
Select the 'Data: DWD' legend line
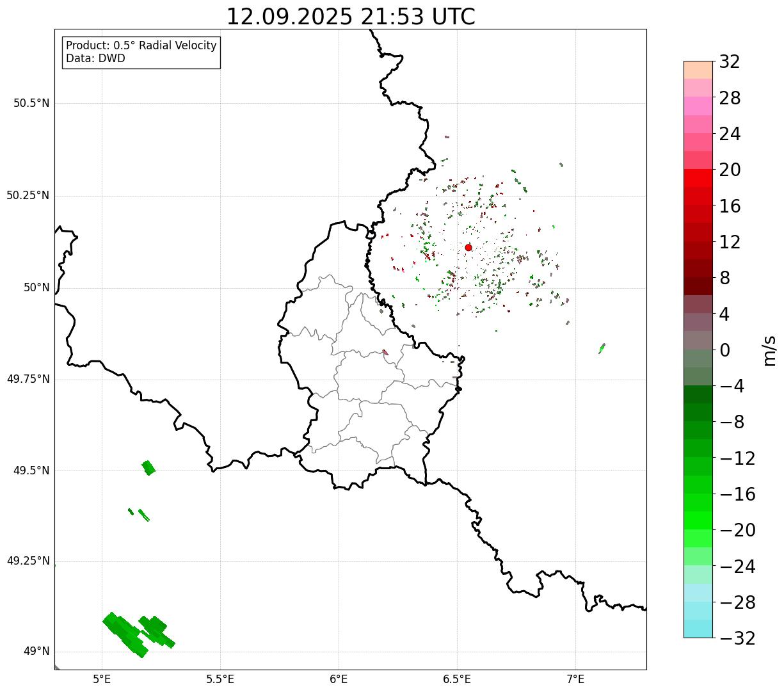(95, 58)
